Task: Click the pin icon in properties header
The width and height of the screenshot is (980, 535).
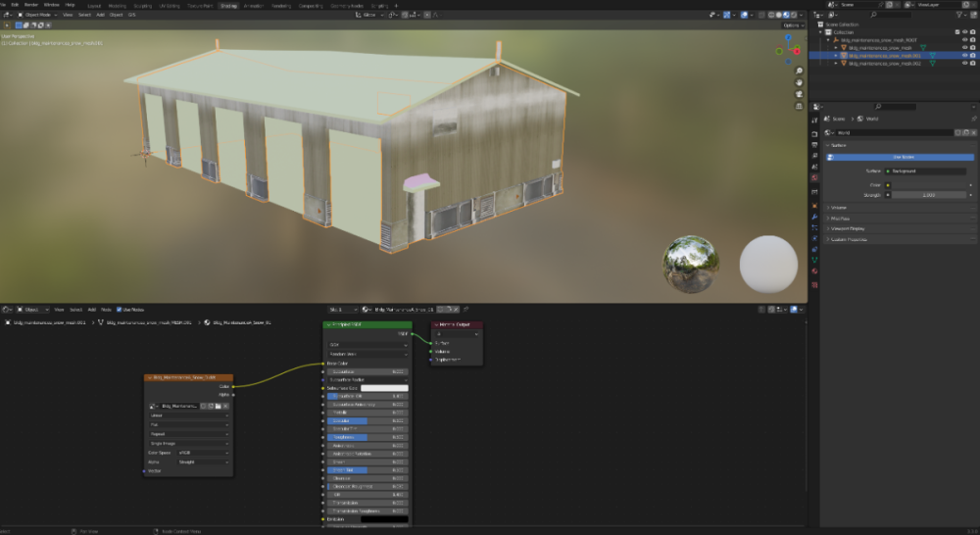Action: (x=972, y=119)
